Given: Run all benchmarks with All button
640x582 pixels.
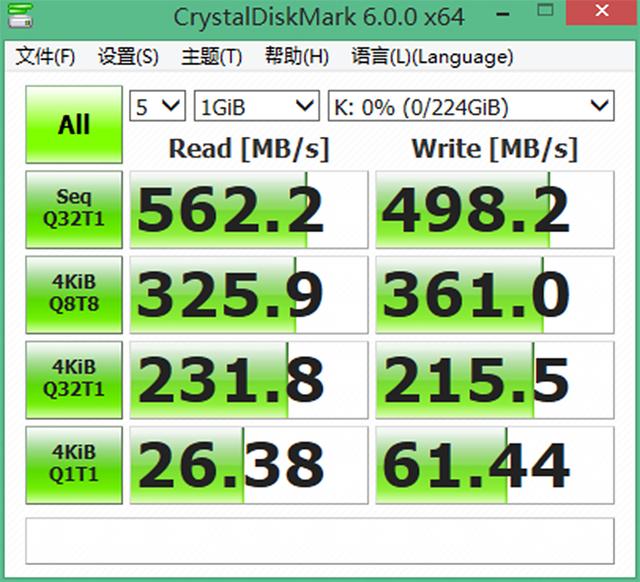Looking at the screenshot, I should [74, 124].
